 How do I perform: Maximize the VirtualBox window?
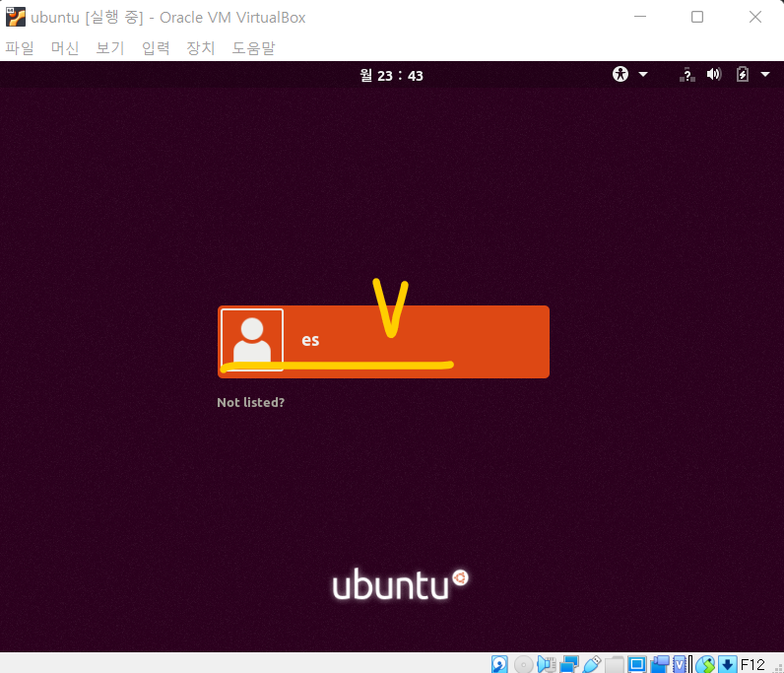[x=697, y=17]
